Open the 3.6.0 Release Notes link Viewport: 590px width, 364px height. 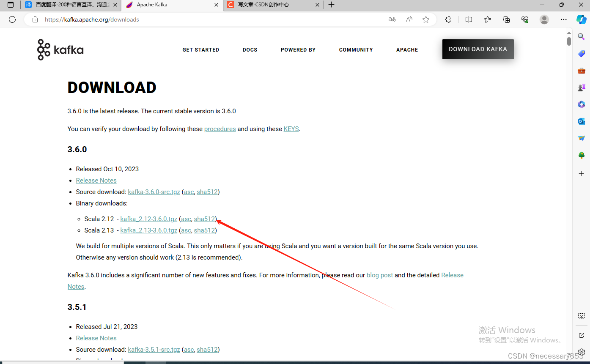click(96, 181)
